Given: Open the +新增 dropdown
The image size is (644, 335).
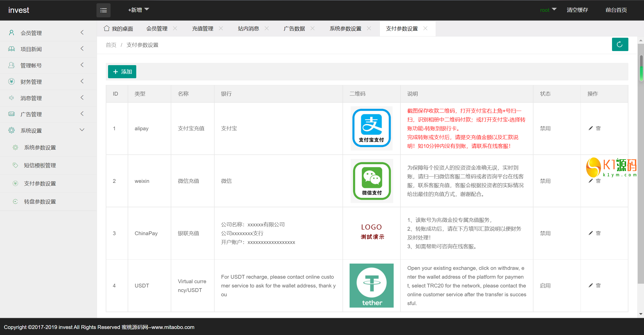Looking at the screenshot, I should tap(138, 10).
